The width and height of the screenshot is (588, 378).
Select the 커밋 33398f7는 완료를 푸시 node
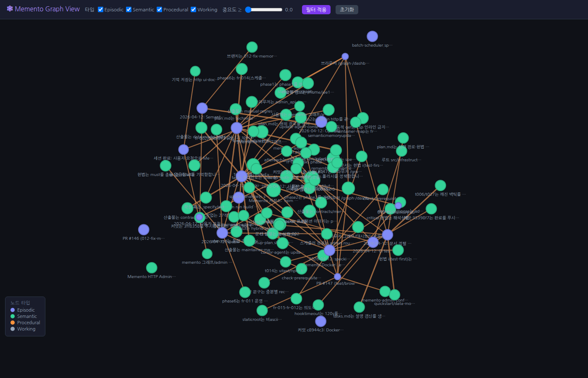point(431,209)
